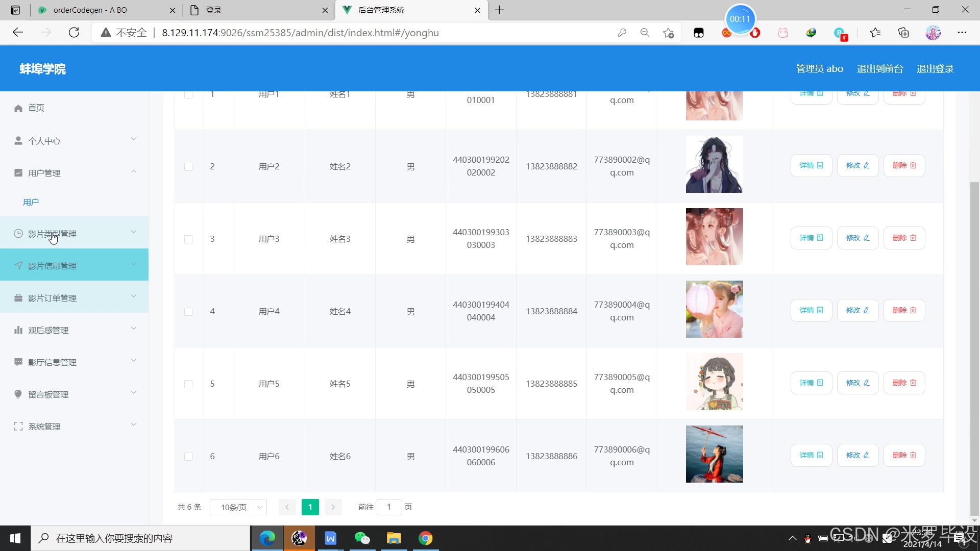Click the clock icon next to 影片类型管理

(18, 234)
